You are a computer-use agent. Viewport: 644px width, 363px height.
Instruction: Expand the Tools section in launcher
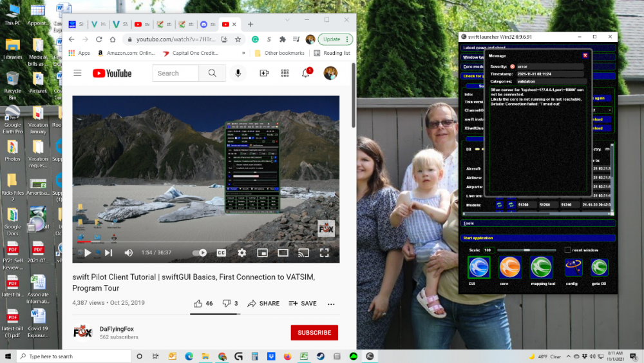tap(468, 224)
